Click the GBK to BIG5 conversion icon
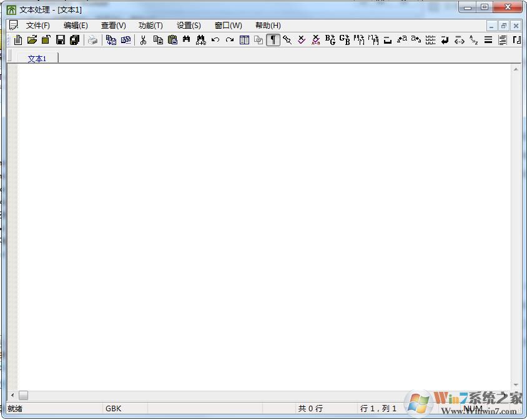527x420 pixels. pos(345,40)
